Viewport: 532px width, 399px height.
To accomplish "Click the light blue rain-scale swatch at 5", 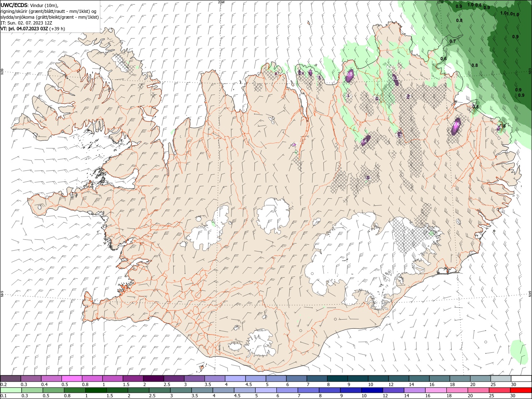I will point(266,390).
